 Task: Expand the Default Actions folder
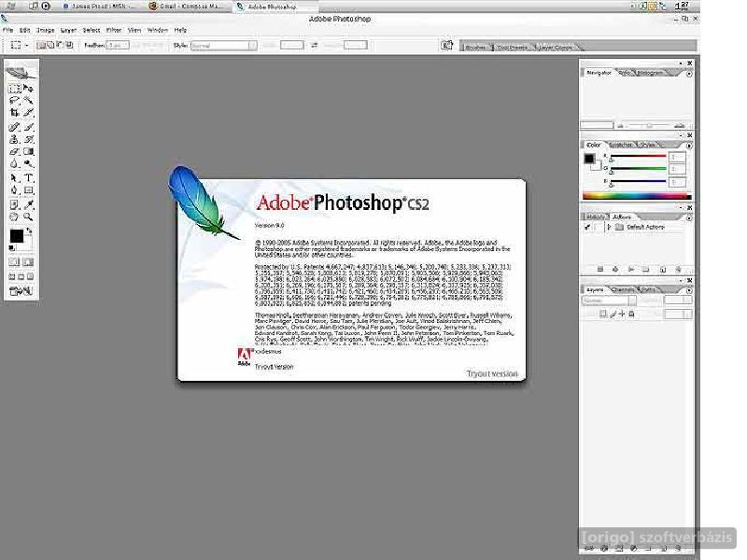(609, 227)
